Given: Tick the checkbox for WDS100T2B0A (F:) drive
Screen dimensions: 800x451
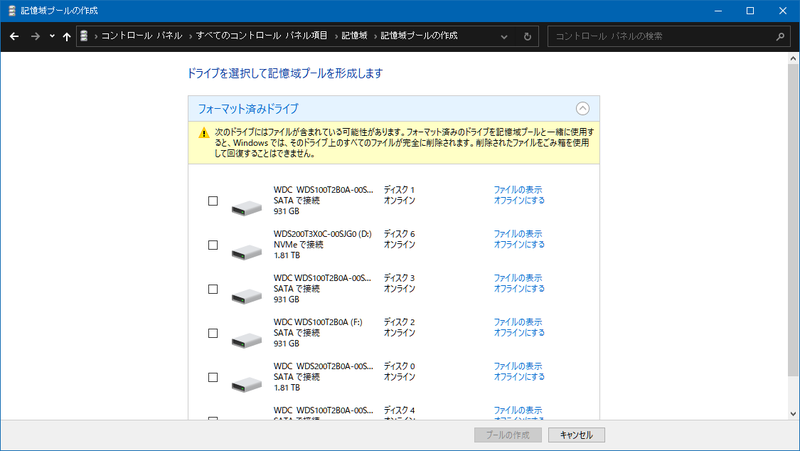Looking at the screenshot, I should 212,333.
